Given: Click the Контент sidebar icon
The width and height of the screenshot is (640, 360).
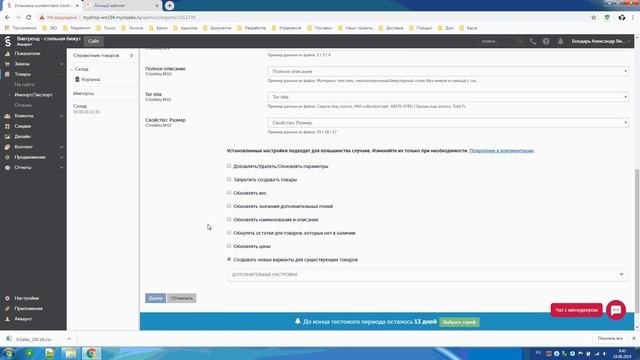Looking at the screenshot, I should pyautogui.click(x=7, y=147).
